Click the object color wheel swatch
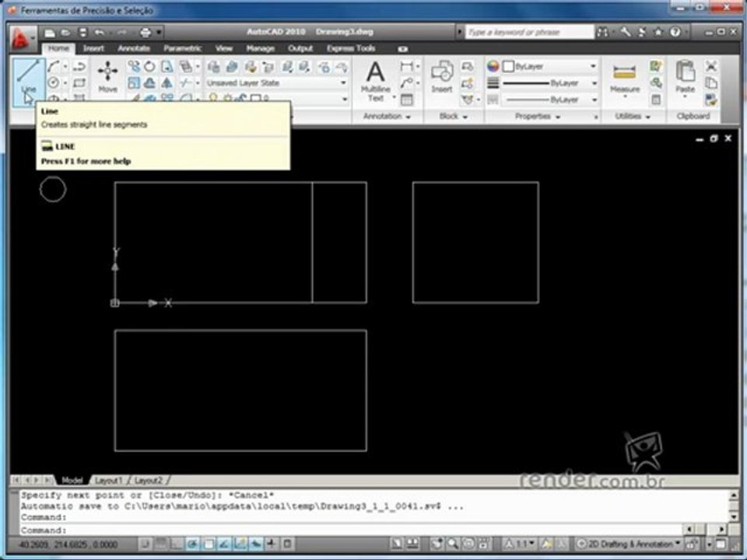This screenshot has width=747, height=560. [x=493, y=66]
